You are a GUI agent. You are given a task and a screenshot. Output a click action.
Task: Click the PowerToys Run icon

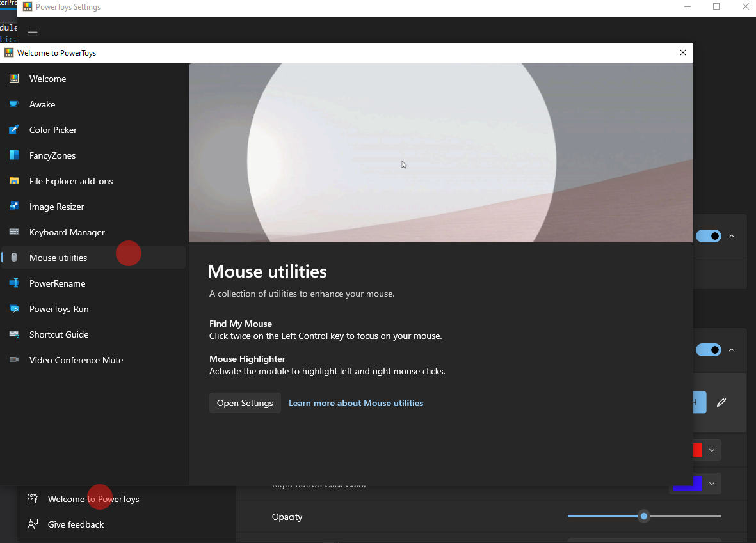(14, 308)
